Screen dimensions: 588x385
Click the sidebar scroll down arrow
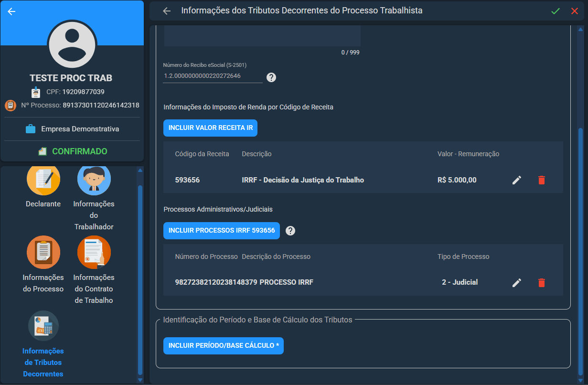tap(140, 380)
